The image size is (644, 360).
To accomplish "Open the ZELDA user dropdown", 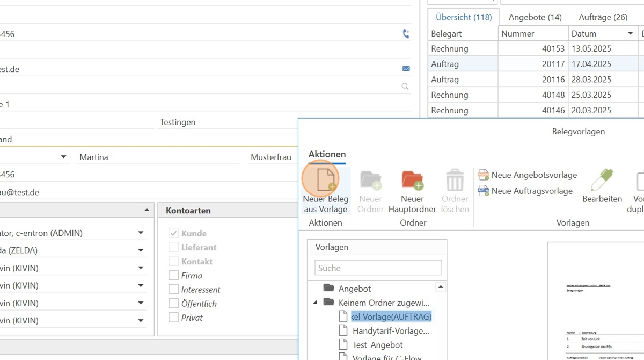I will coord(141,250).
